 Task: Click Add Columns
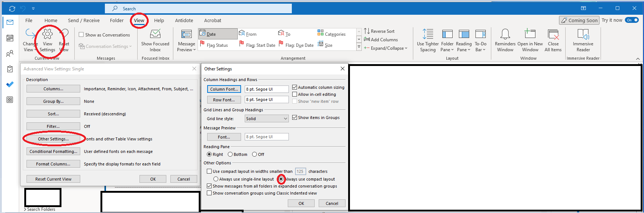[x=381, y=40]
